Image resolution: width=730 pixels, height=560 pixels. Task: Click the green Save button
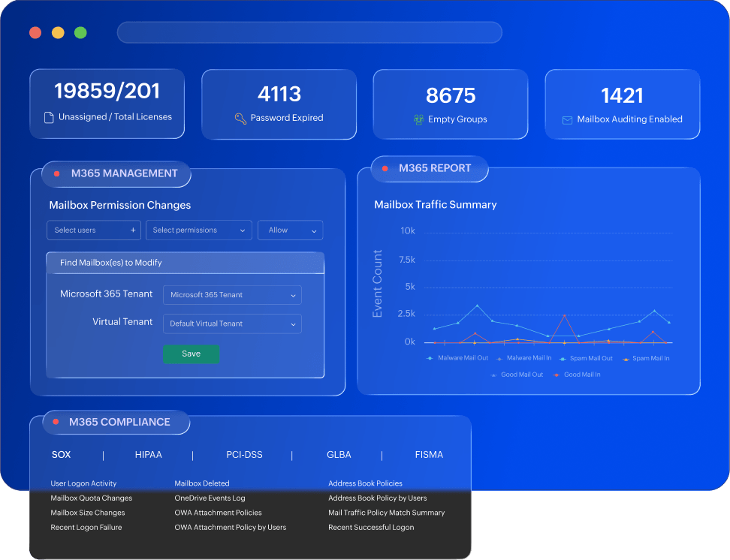(x=192, y=354)
